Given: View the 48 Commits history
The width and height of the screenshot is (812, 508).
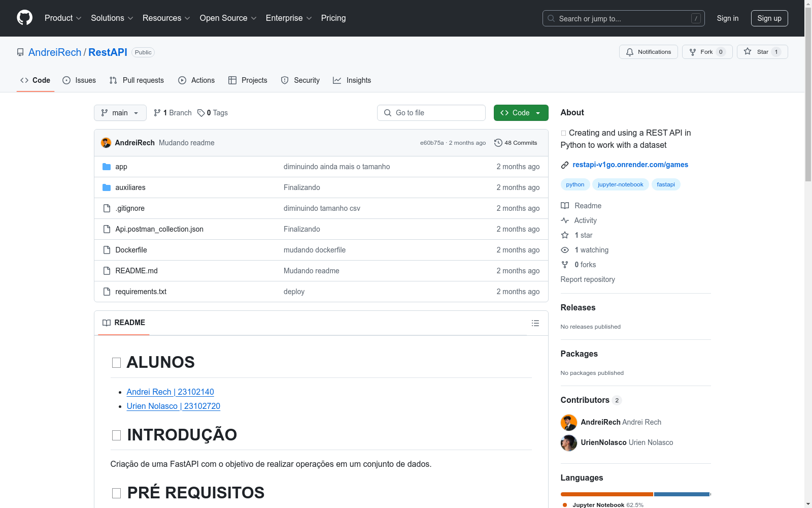Looking at the screenshot, I should tap(516, 143).
